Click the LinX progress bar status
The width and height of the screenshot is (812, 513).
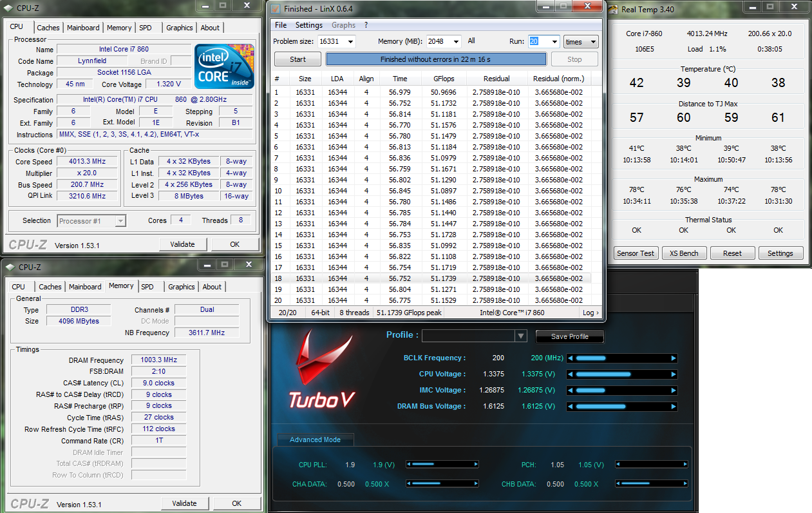click(x=437, y=59)
